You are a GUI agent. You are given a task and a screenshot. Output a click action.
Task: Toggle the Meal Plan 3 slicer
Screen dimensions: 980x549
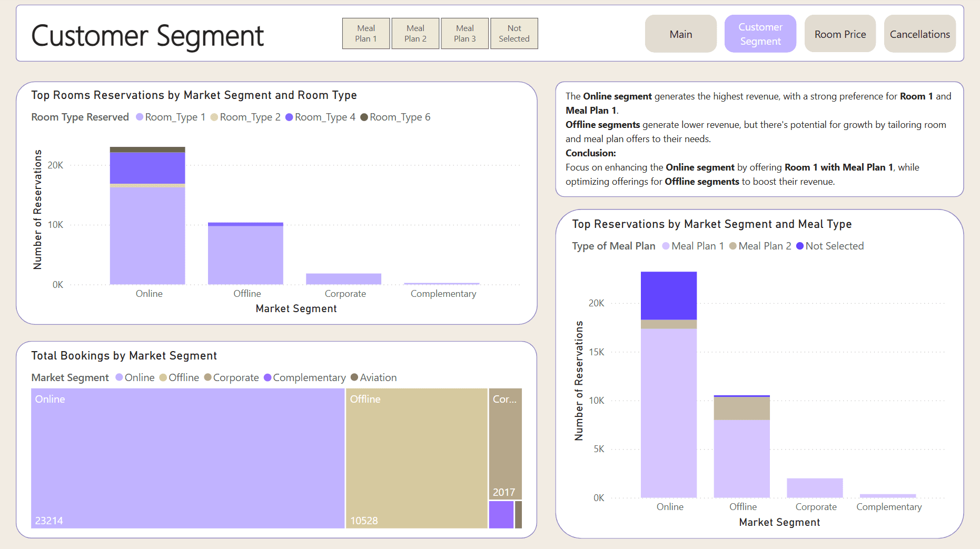pyautogui.click(x=465, y=34)
